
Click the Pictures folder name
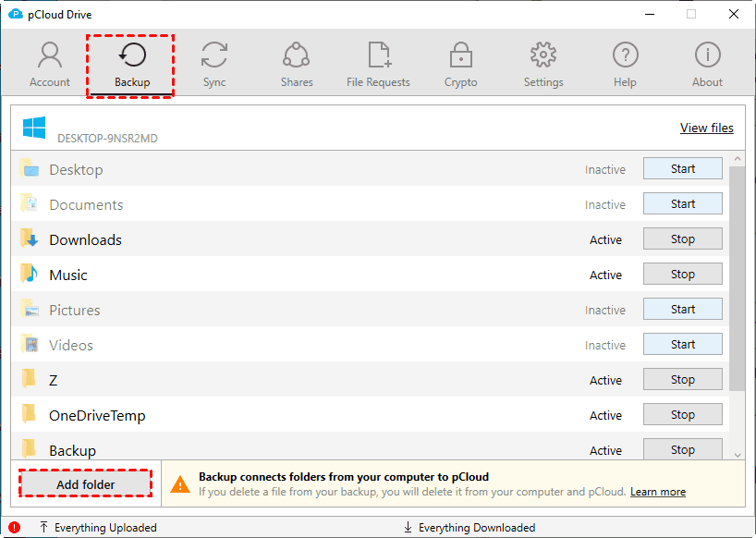coord(75,311)
